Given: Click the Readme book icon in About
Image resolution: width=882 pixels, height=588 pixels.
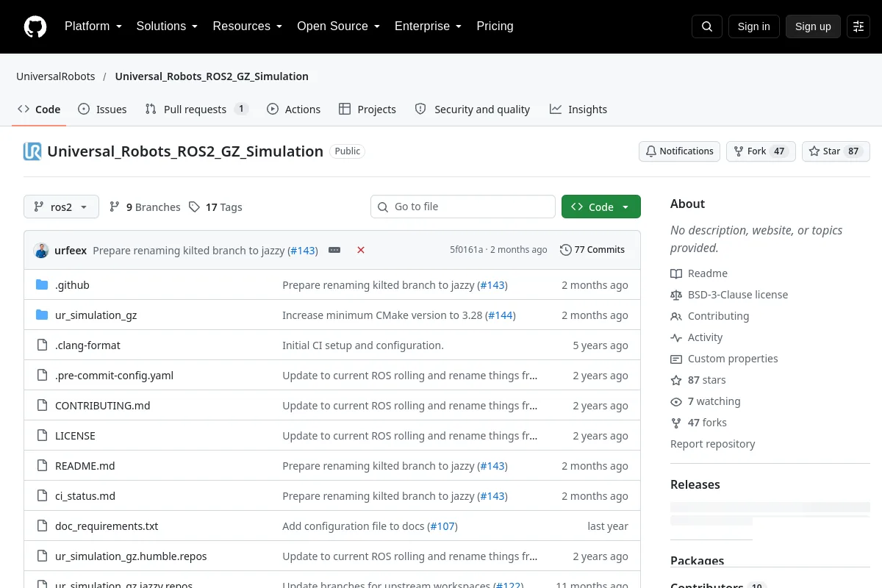Looking at the screenshot, I should pyautogui.click(x=676, y=273).
